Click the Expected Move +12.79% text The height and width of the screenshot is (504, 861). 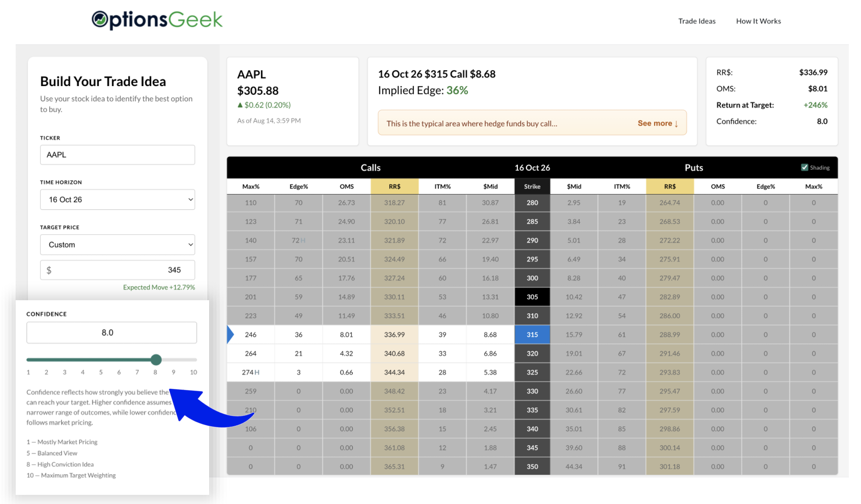pyautogui.click(x=159, y=287)
